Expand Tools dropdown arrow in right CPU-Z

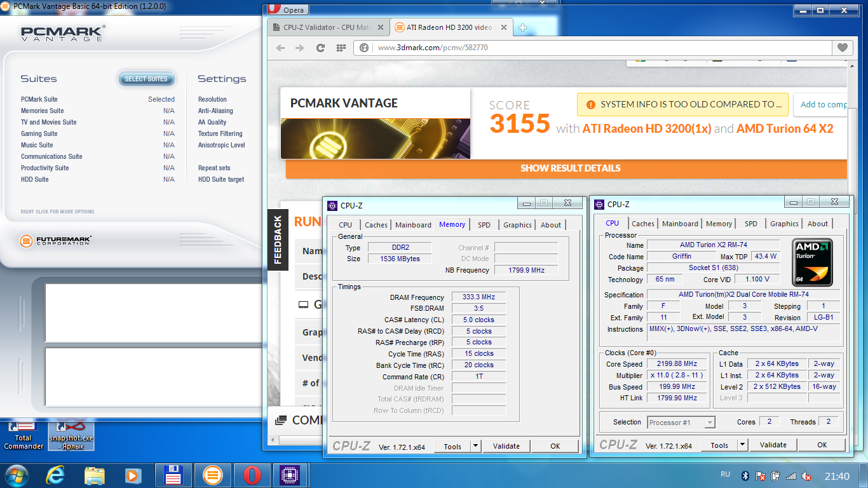click(743, 445)
